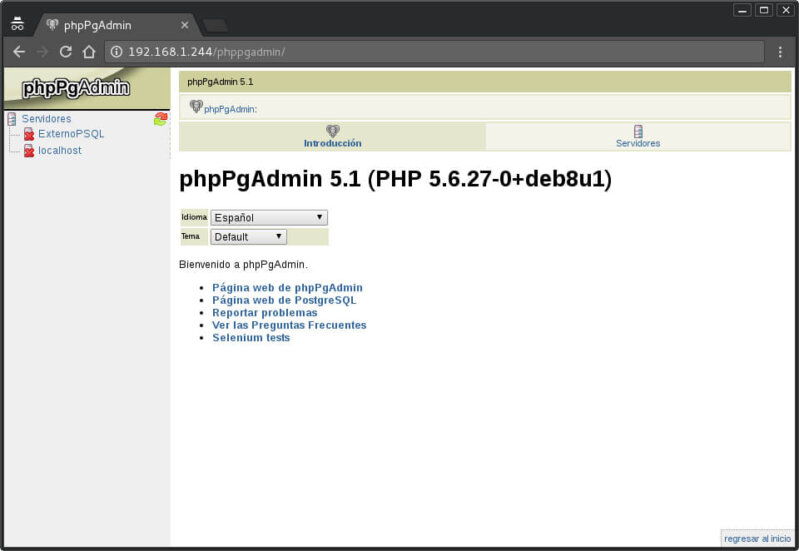The image size is (799, 551).
Task: Click the elephant favicon on the browser tab
Action: (52, 24)
